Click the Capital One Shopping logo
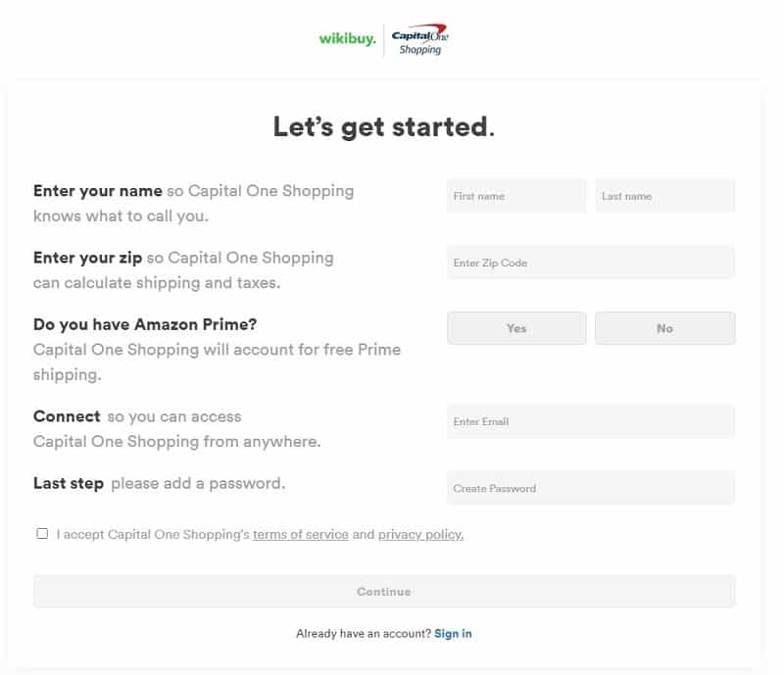784x675 pixels. [420, 39]
